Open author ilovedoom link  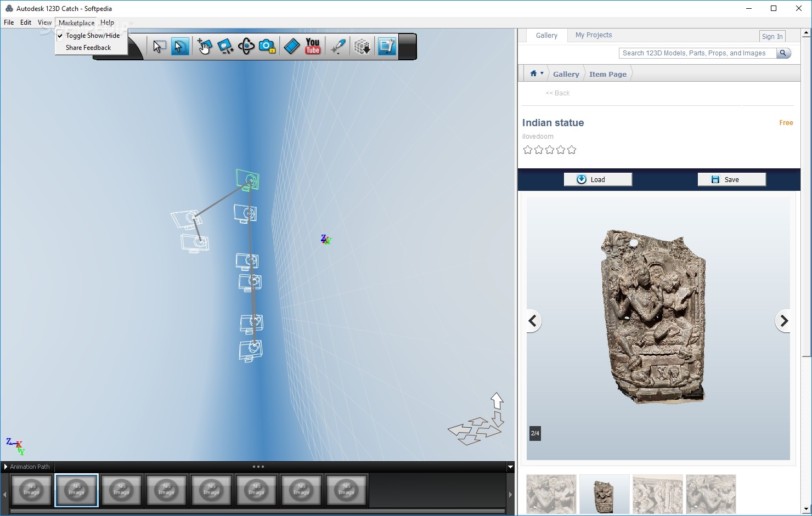[x=538, y=137]
